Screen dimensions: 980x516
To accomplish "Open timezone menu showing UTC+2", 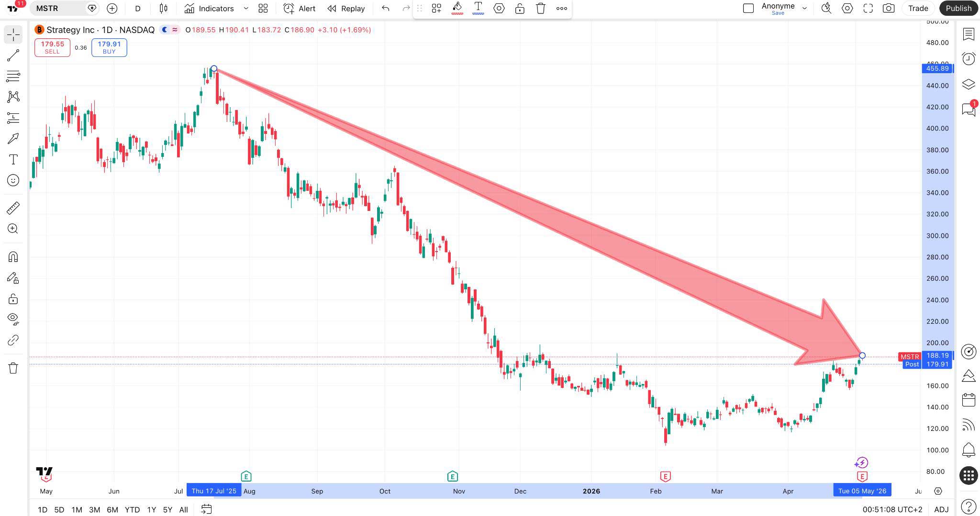I will point(892,509).
